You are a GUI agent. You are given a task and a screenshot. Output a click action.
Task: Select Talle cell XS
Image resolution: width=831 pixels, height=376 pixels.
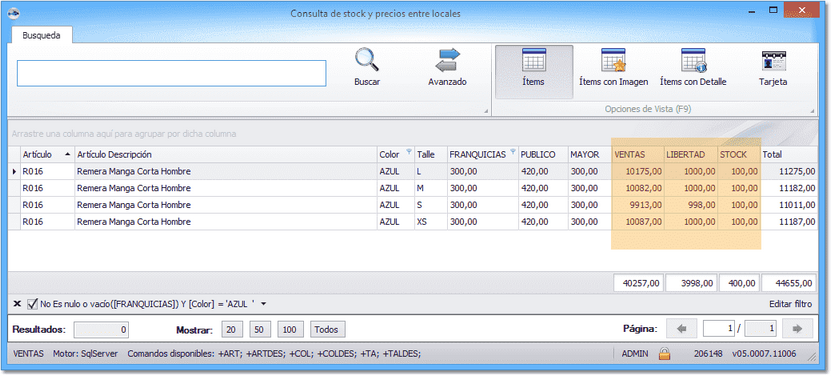431,222
